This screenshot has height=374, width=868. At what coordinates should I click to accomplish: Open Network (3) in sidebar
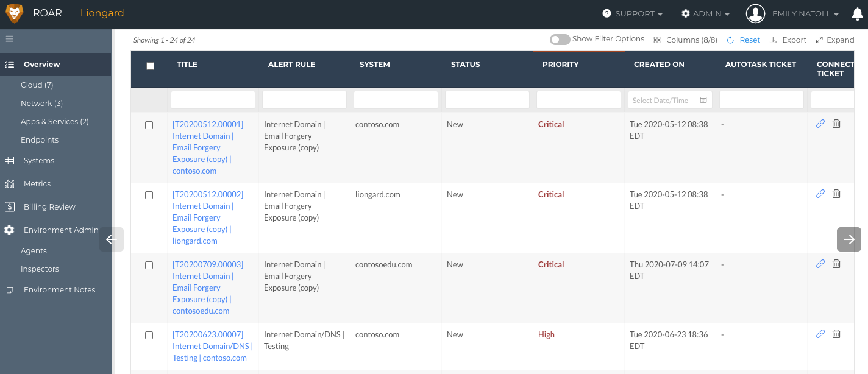(41, 104)
